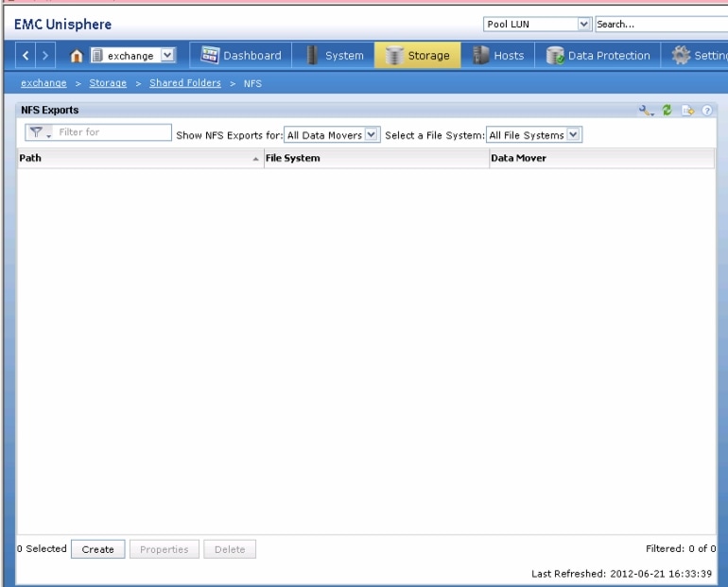This screenshot has height=587, width=728.
Task: Follow the Storage breadcrumb link
Action: pyautogui.click(x=108, y=83)
